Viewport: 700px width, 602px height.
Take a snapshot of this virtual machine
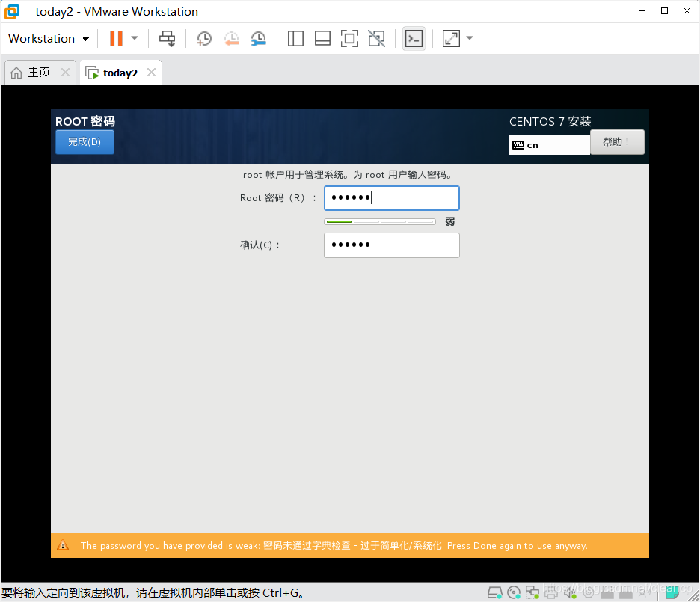tap(204, 38)
